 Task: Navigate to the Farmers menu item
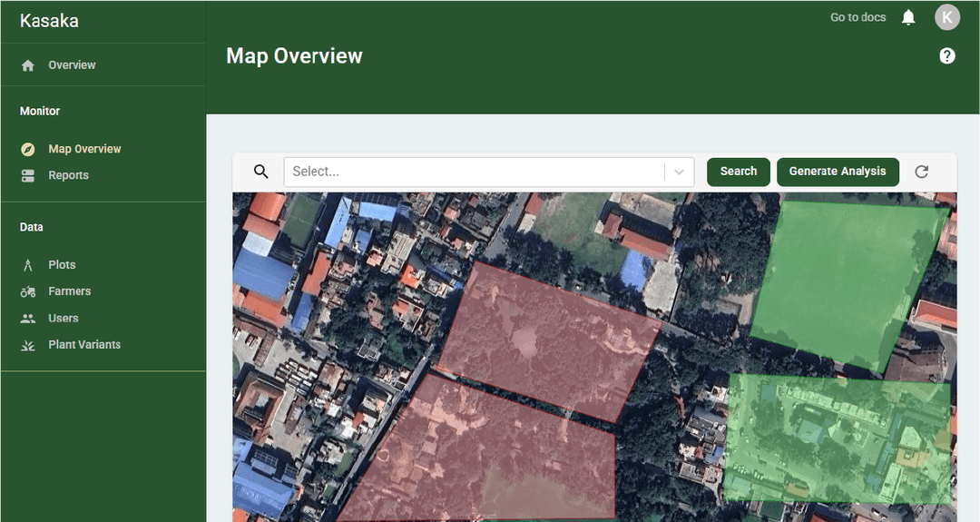pos(69,291)
